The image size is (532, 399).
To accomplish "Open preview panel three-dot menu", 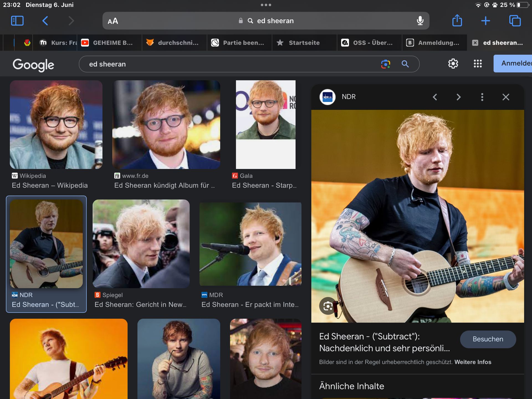I will click(482, 97).
